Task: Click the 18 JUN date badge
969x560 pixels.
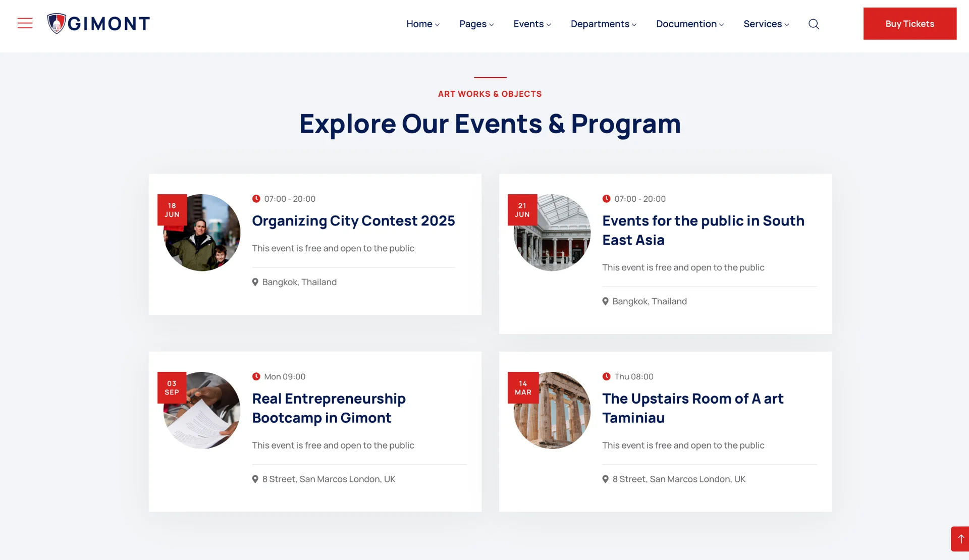Action: pos(172,210)
